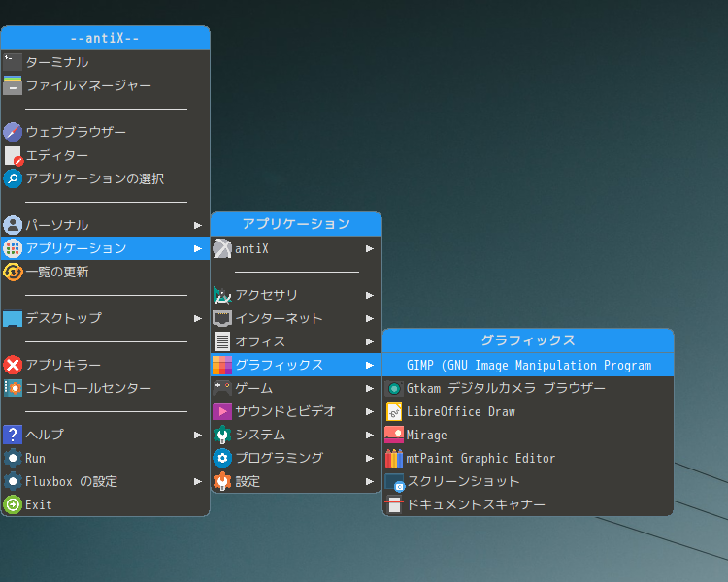Click the ウェブブラウザー compass icon
This screenshot has width=728, height=582.
[x=13, y=132]
